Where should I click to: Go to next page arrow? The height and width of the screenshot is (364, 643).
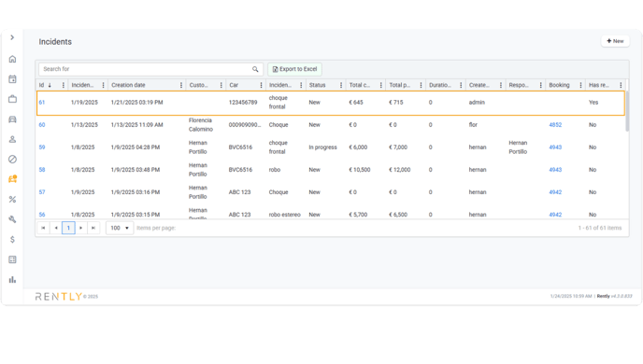[80, 228]
